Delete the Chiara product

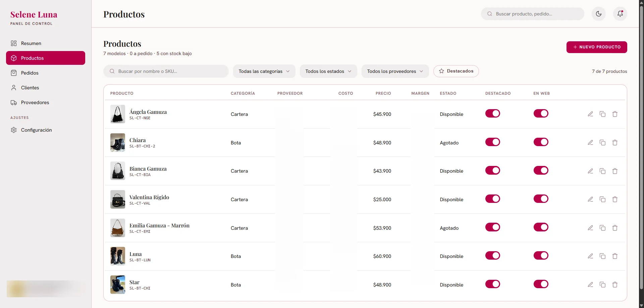(615, 143)
